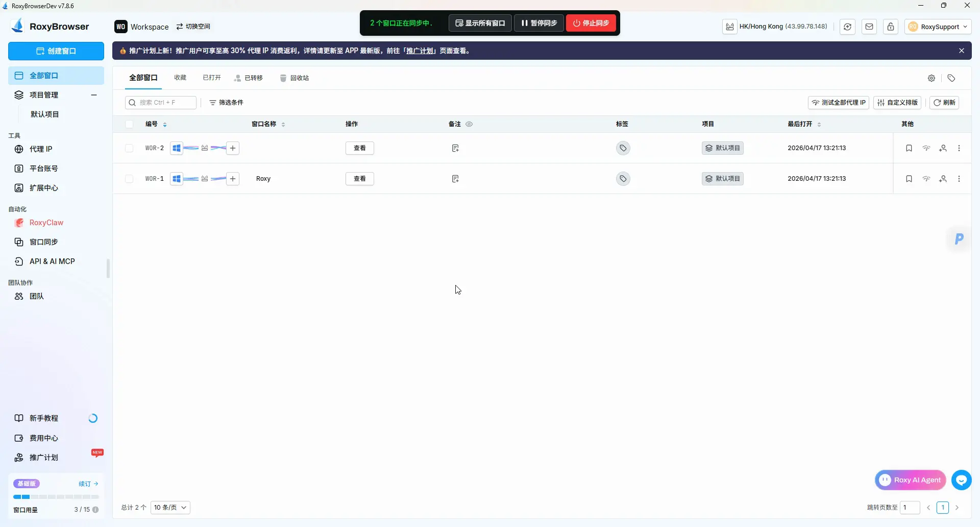980x527 pixels.
Task: Click the plus button in the WOR-2 row
Action: [233, 148]
